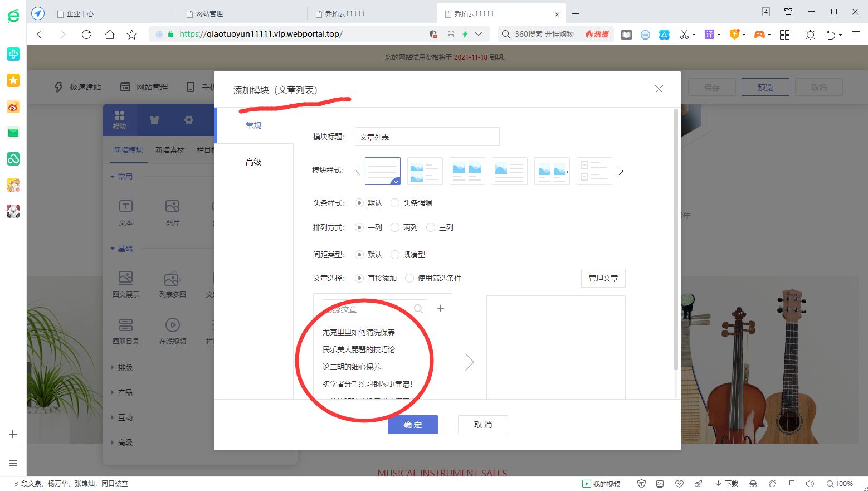Expand the 产品 product section
Viewport: 868px width, 491px height.
coord(124,392)
